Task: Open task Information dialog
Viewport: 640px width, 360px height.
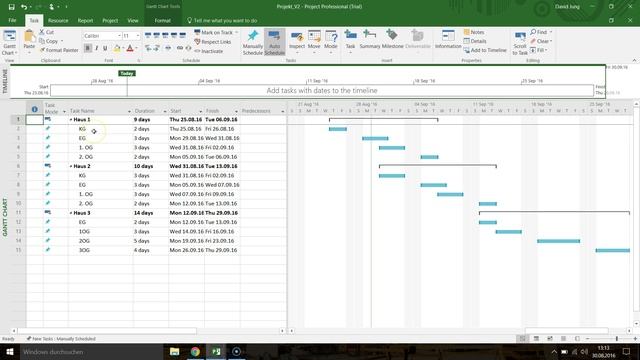Action: coord(448,40)
